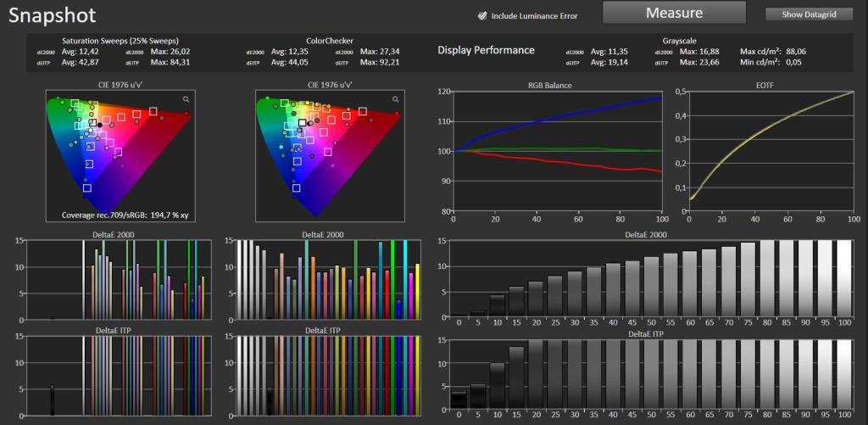This screenshot has width=868, height=425.
Task: Click magnifier icon on Saturation Sweeps CIE chart
Action: pos(186,99)
